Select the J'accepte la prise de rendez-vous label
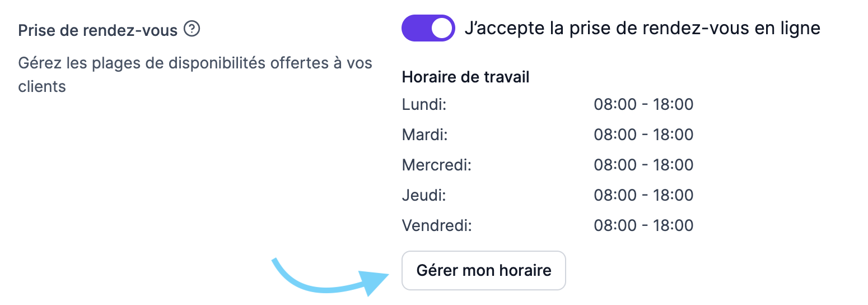868x305 pixels. pyautogui.click(x=642, y=28)
